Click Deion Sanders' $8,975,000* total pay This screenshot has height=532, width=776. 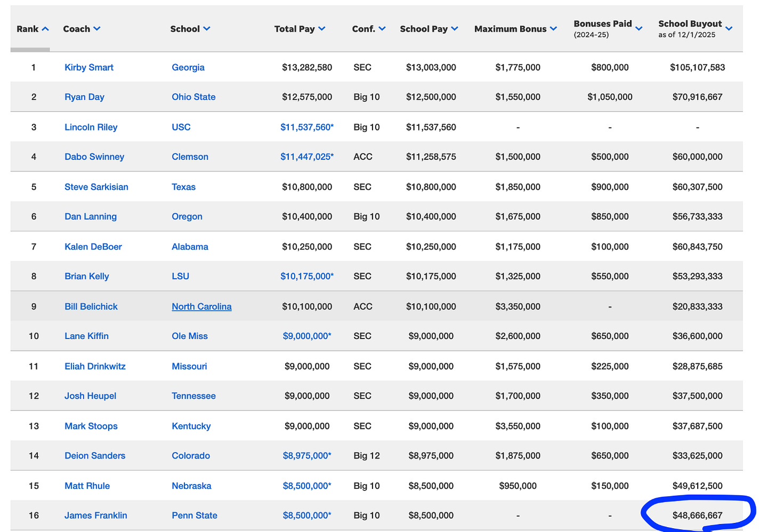307,456
